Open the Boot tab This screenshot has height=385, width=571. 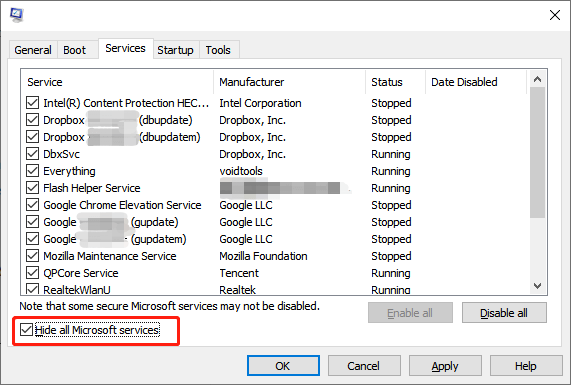[75, 50]
